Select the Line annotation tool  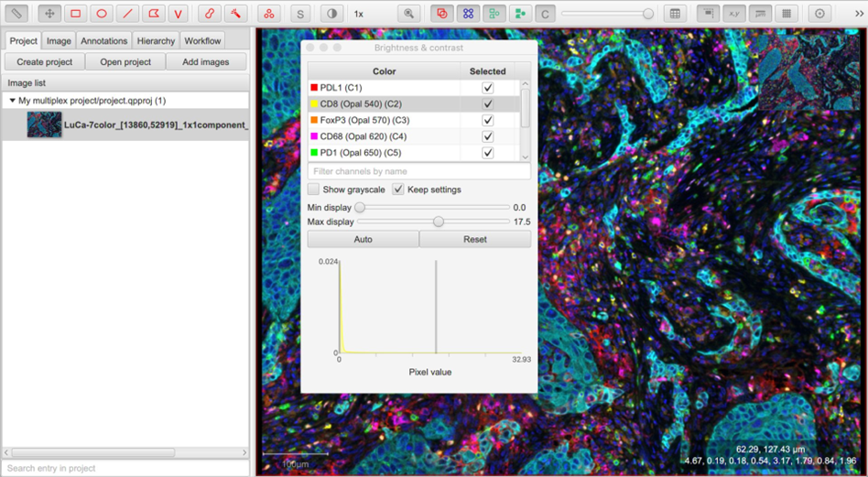(x=127, y=14)
